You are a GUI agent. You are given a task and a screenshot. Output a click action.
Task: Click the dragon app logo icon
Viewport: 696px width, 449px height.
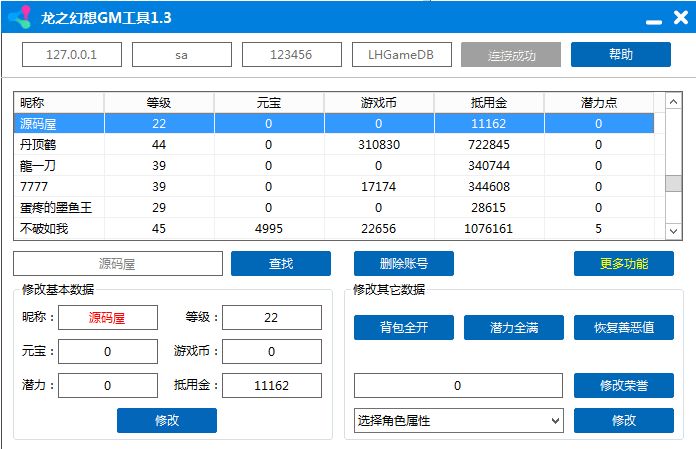click(x=18, y=17)
